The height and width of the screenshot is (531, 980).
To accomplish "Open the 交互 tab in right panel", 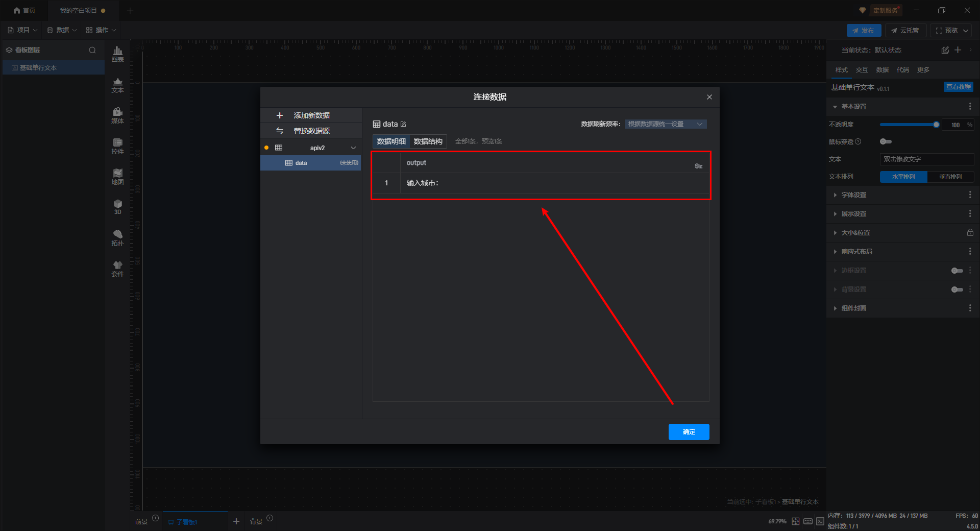I will coord(862,70).
